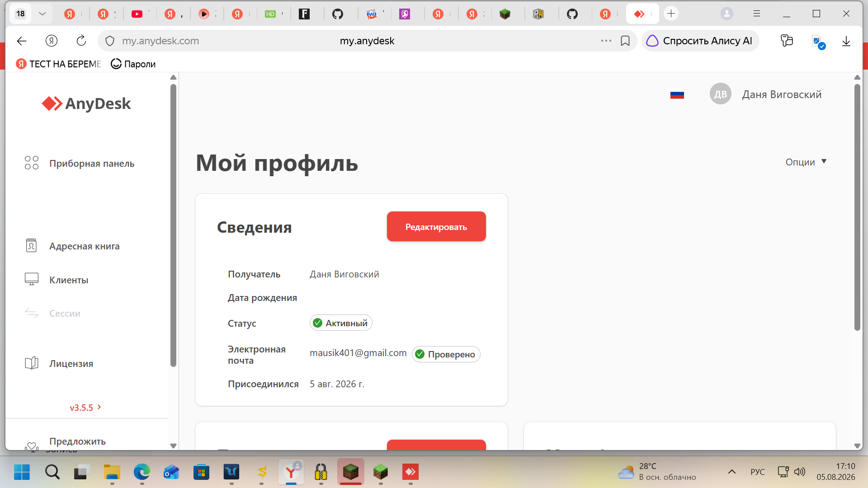This screenshot has width=868, height=488.
Task: Click the page scrollbar down arrow
Action: click(857, 446)
